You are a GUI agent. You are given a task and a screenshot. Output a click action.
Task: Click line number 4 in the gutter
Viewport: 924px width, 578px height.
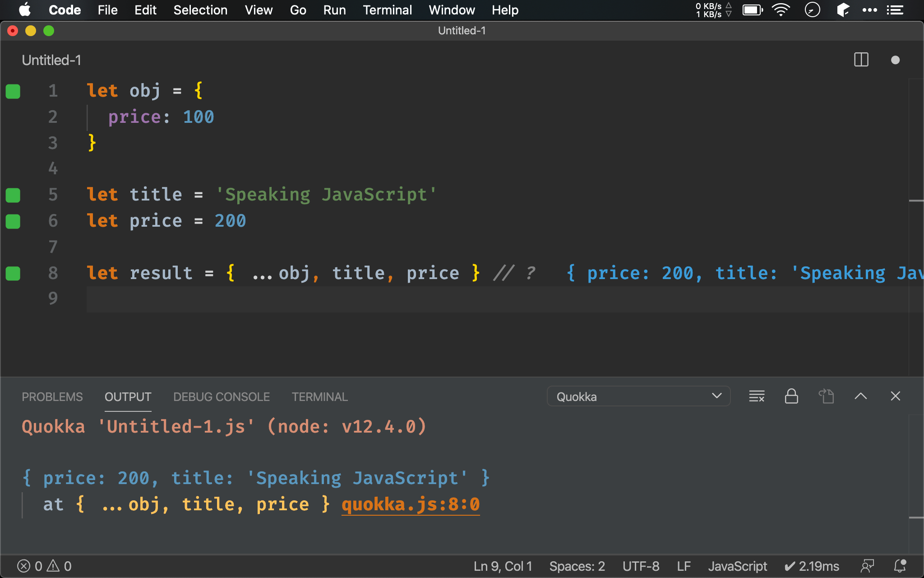(x=53, y=169)
